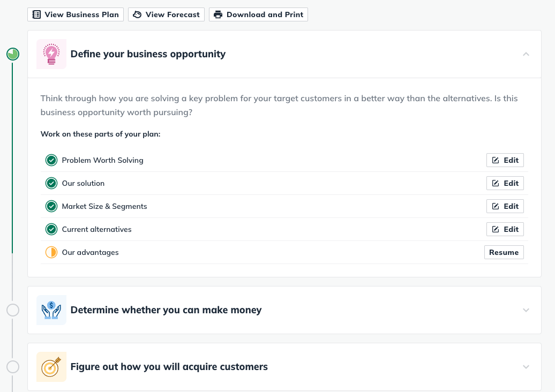Collapse the Define your business opportunity section
Screen dimensions: 555x392
tap(526, 54)
